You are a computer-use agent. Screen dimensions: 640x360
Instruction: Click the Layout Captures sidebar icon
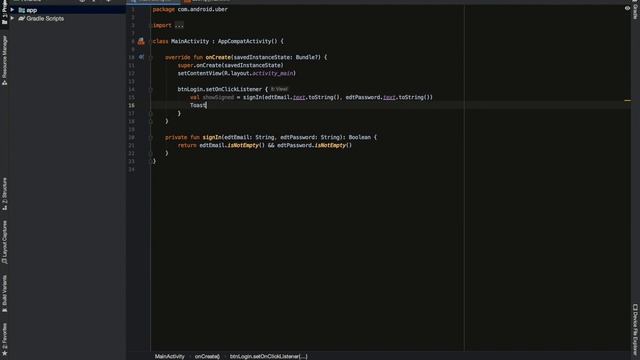tap(4, 261)
